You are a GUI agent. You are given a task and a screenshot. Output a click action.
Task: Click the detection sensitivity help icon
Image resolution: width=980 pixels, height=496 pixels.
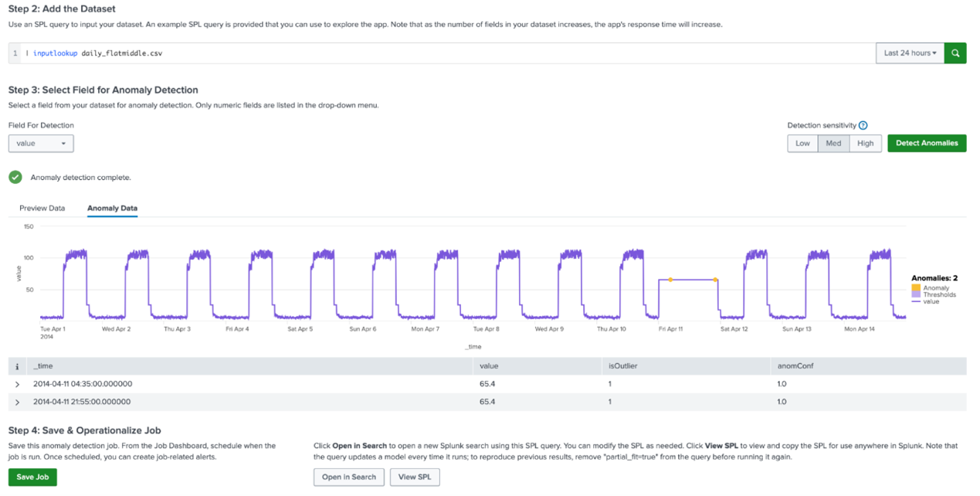[x=863, y=125]
